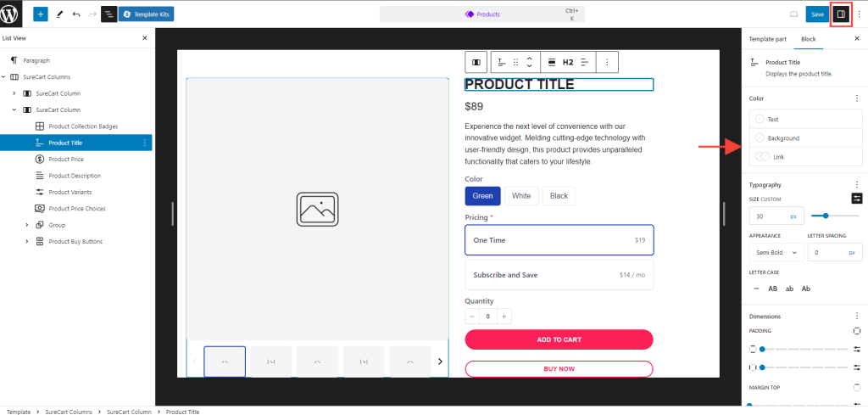Click the text alignment icon in block toolbar
Screen dimensions: 868x415
click(x=584, y=62)
